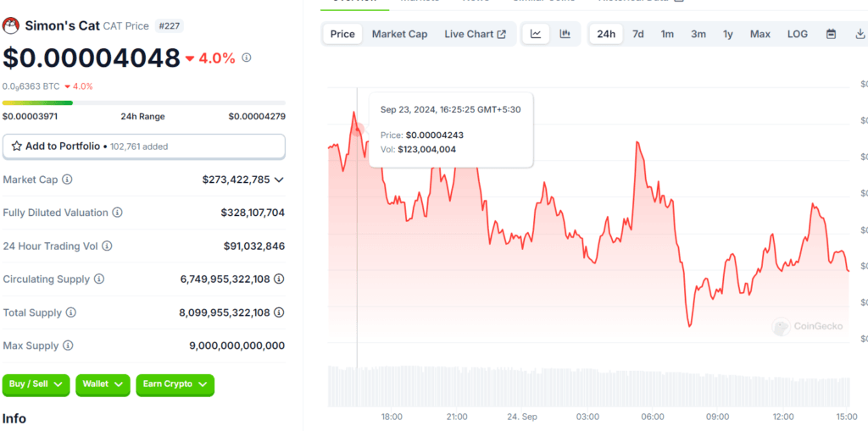
Task: Open the Earn Crypto dropdown
Action: pos(175,384)
